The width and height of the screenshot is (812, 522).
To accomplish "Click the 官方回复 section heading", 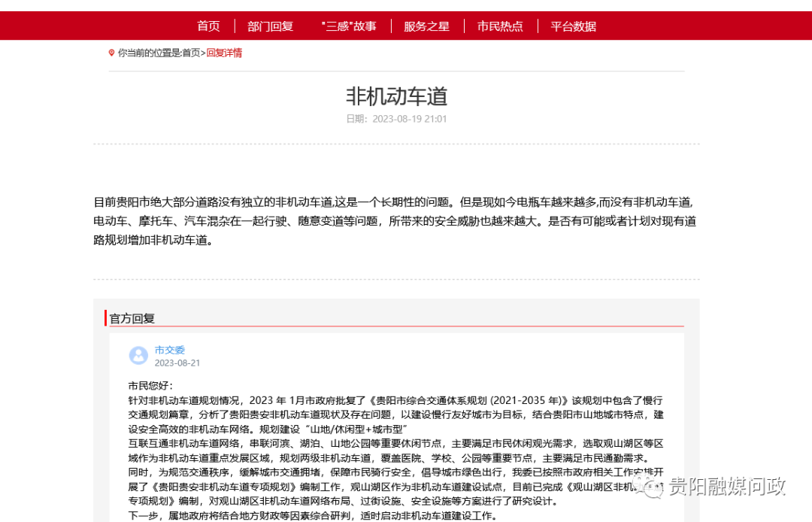I will coord(132,318).
